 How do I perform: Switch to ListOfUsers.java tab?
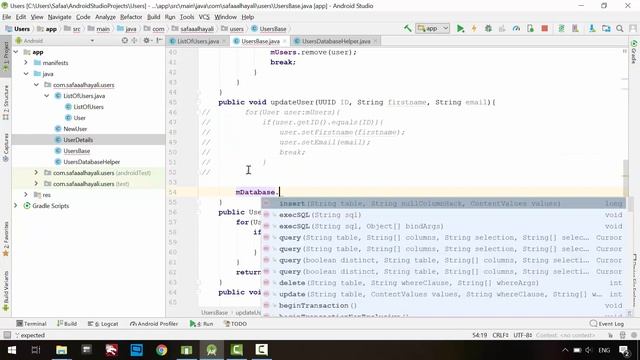(x=198, y=41)
